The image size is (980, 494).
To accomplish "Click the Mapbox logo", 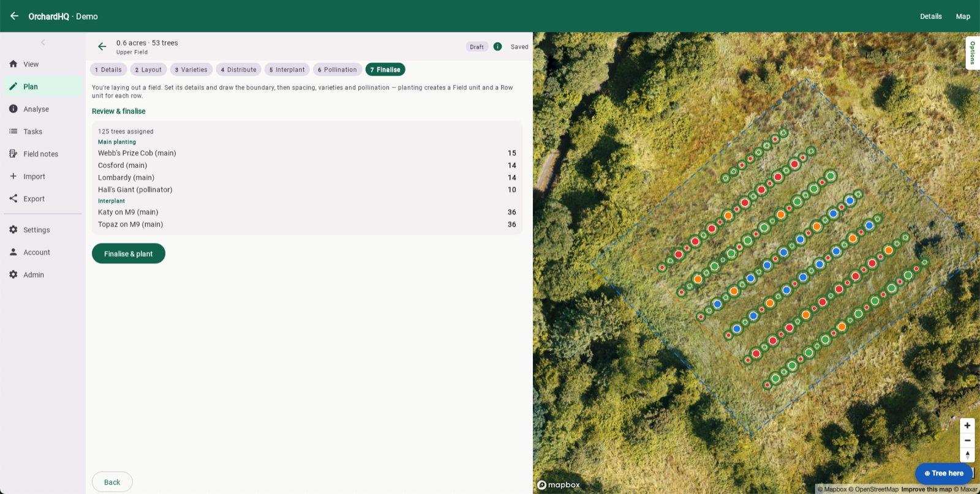I will [x=559, y=485].
